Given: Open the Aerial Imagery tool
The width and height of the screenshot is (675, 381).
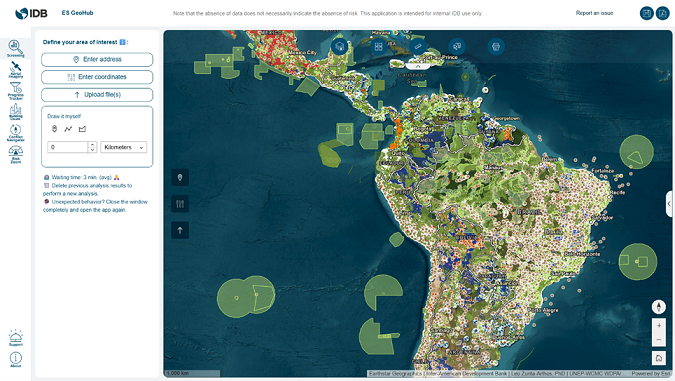Looking at the screenshot, I should 15,69.
